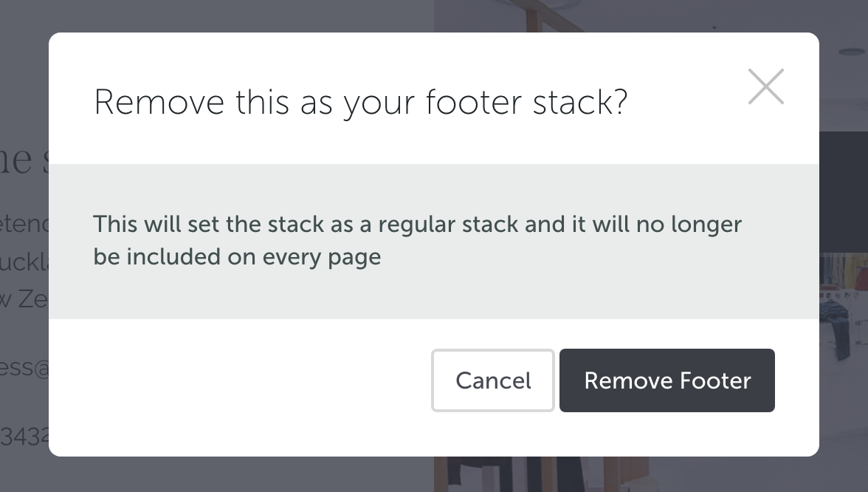Click the Cancel button
The height and width of the screenshot is (492, 868).
click(x=493, y=380)
